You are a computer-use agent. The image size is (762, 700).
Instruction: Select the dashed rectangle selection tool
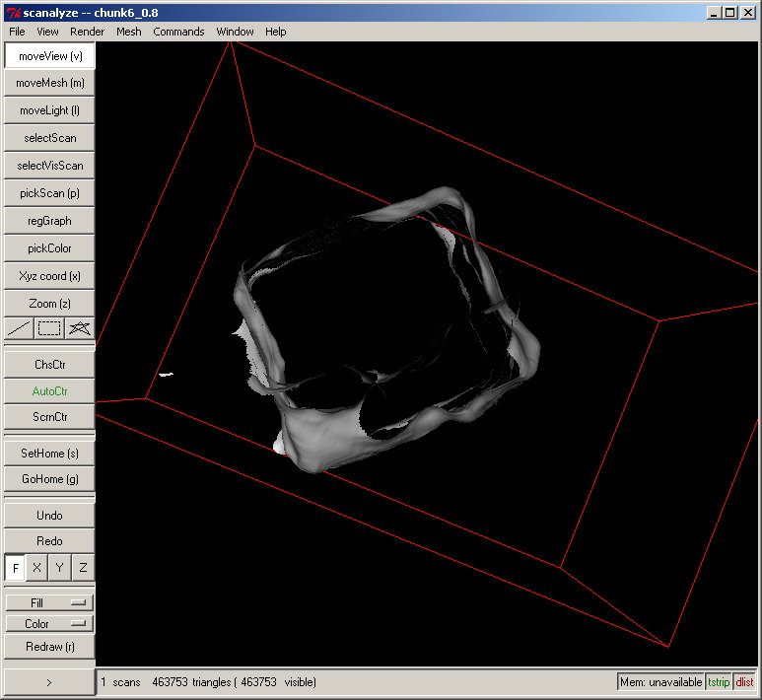click(49, 328)
